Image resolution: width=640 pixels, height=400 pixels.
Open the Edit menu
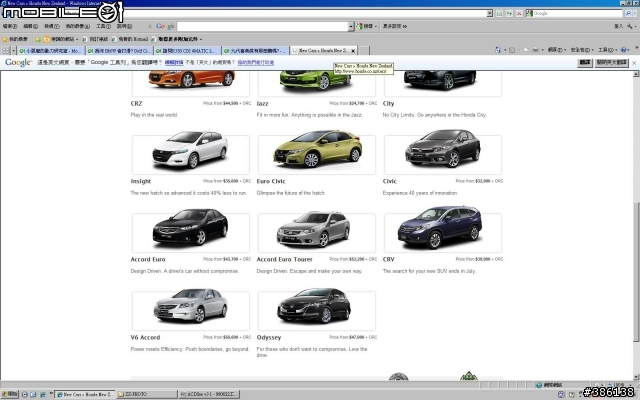tap(30, 26)
